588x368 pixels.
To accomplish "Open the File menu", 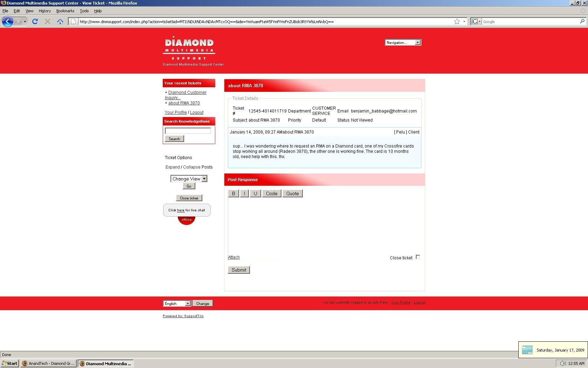I will [x=5, y=11].
